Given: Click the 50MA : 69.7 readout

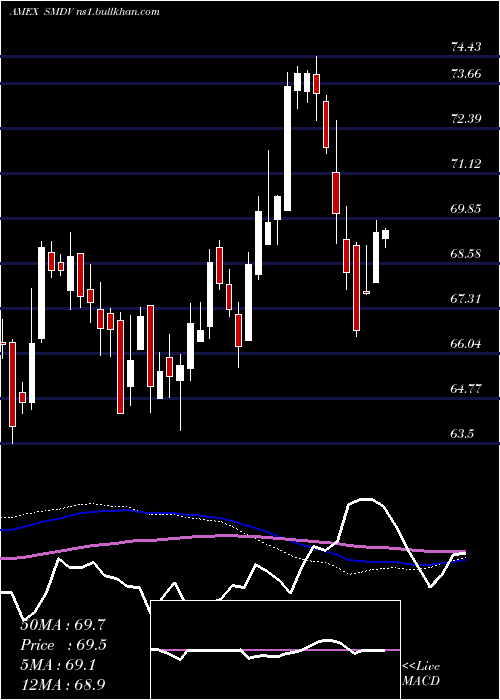Looking at the screenshot, I should tap(63, 625).
